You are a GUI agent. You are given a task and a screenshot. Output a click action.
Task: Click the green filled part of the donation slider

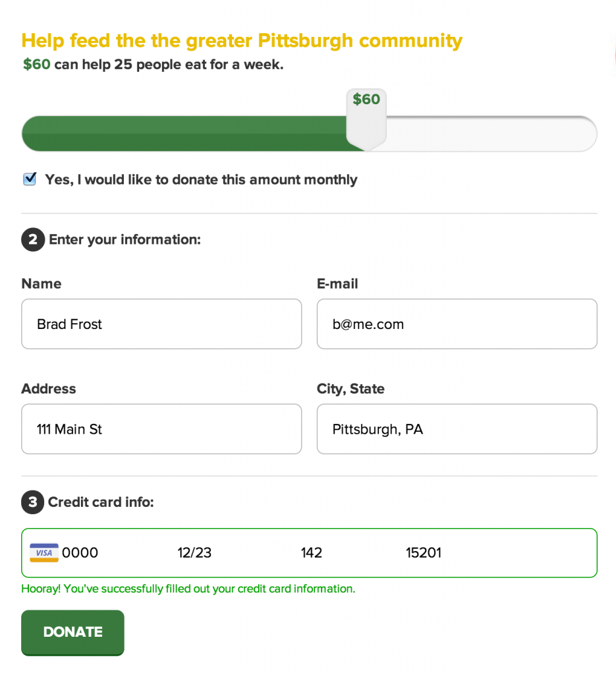point(184,134)
